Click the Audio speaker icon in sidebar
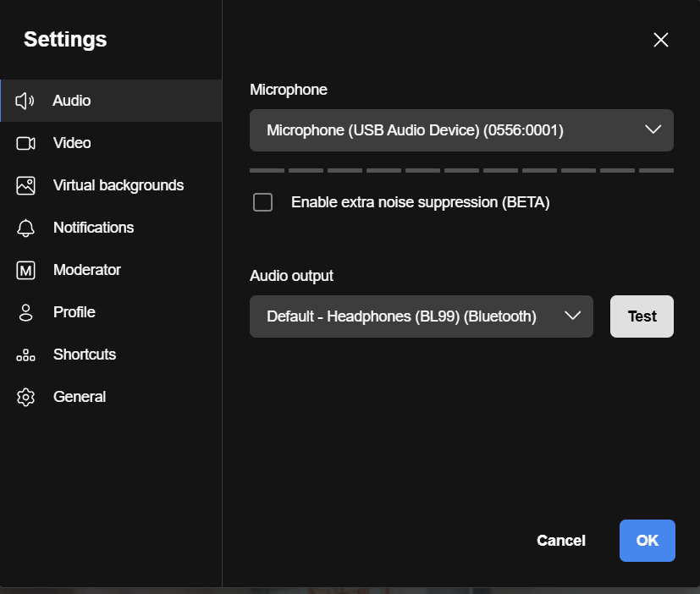 [x=25, y=101]
